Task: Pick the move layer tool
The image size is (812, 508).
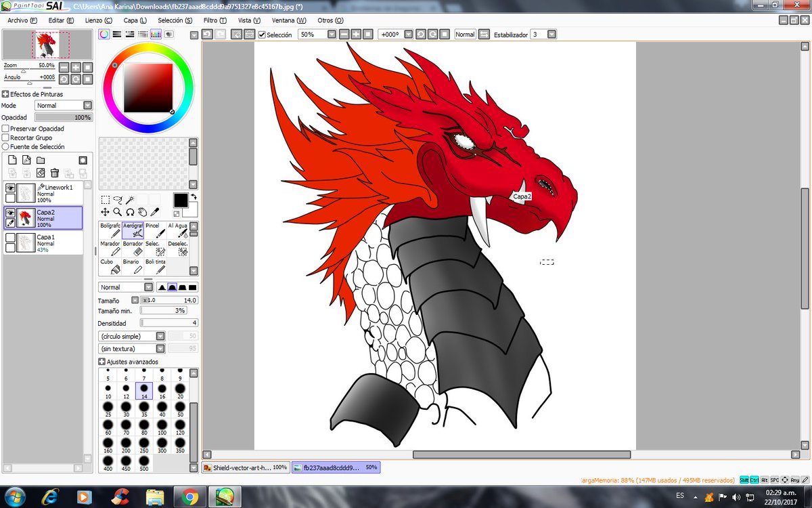Action: tap(105, 212)
